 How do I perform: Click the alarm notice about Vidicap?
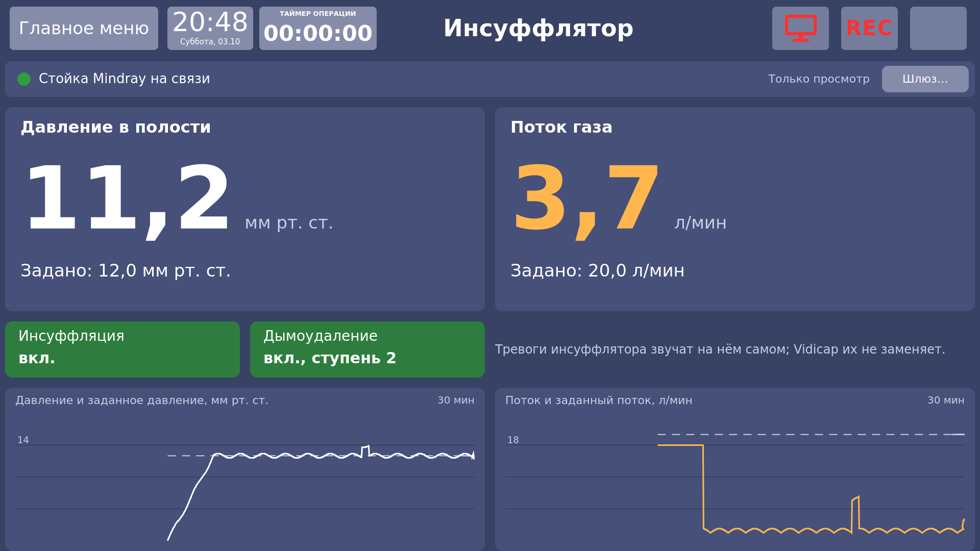(x=720, y=349)
